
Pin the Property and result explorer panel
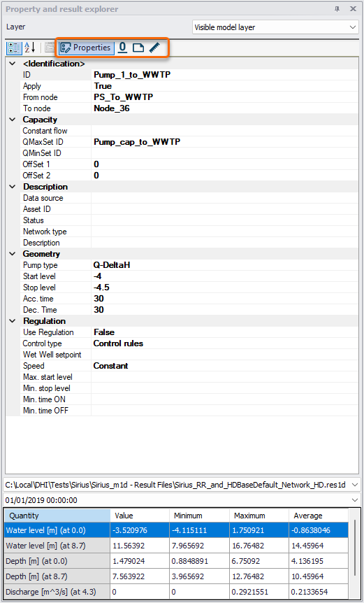pos(337,9)
